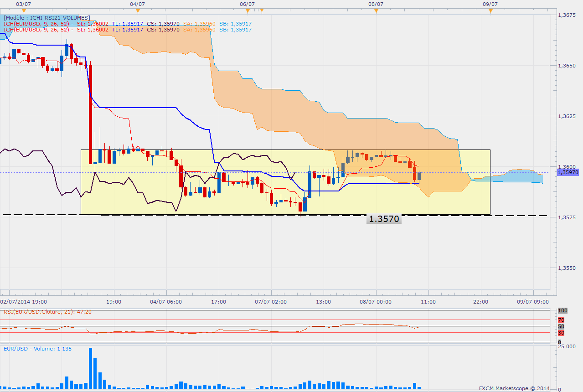Image resolution: width=583 pixels, height=392 pixels.
Task: Click the 1,3650 price axis label
Action: [567, 66]
